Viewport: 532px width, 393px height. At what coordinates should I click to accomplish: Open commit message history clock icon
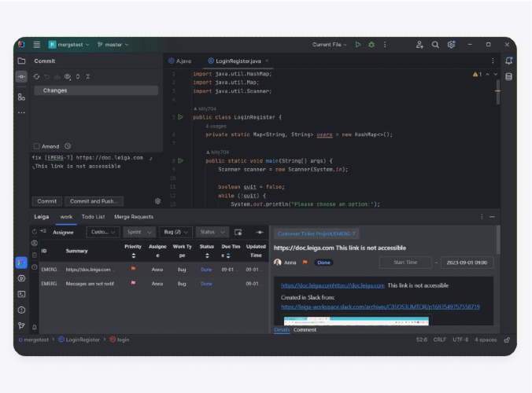point(68,146)
